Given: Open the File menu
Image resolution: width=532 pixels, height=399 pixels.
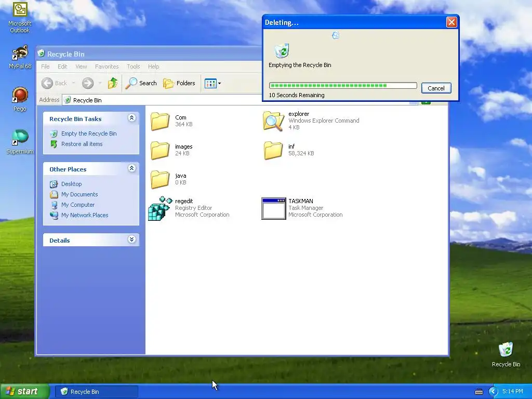Looking at the screenshot, I should tap(45, 66).
